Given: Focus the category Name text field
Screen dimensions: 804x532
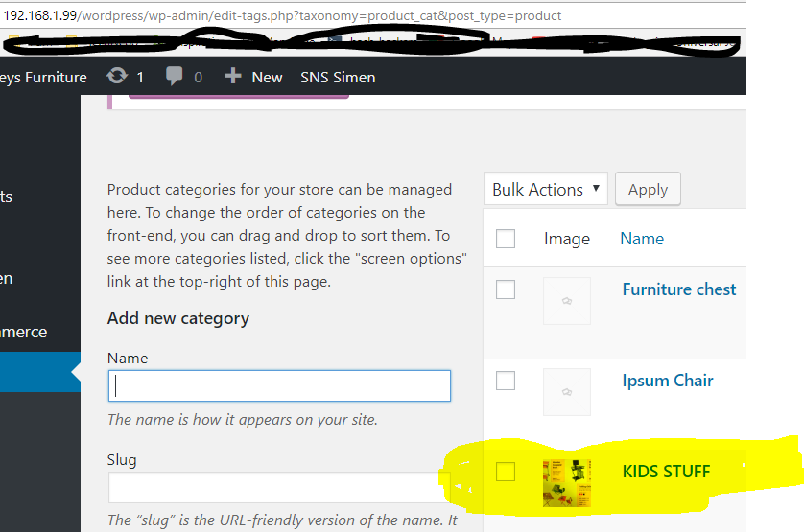Looking at the screenshot, I should (x=279, y=385).
